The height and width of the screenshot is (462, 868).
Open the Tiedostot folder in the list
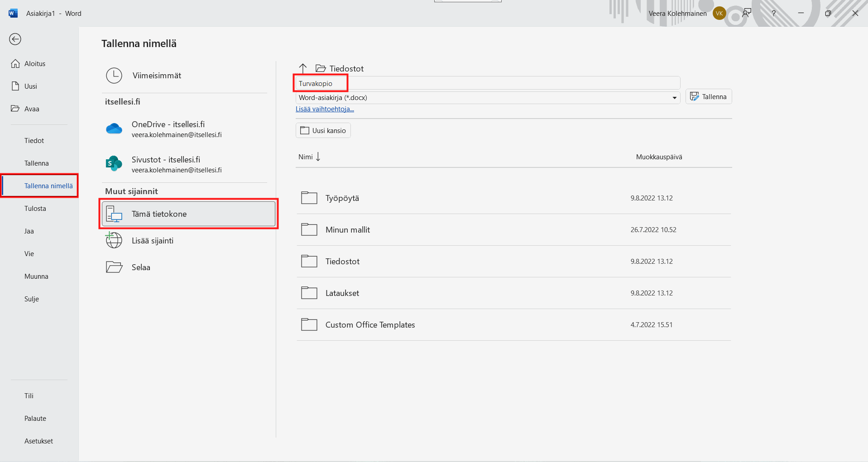pos(514,262)
